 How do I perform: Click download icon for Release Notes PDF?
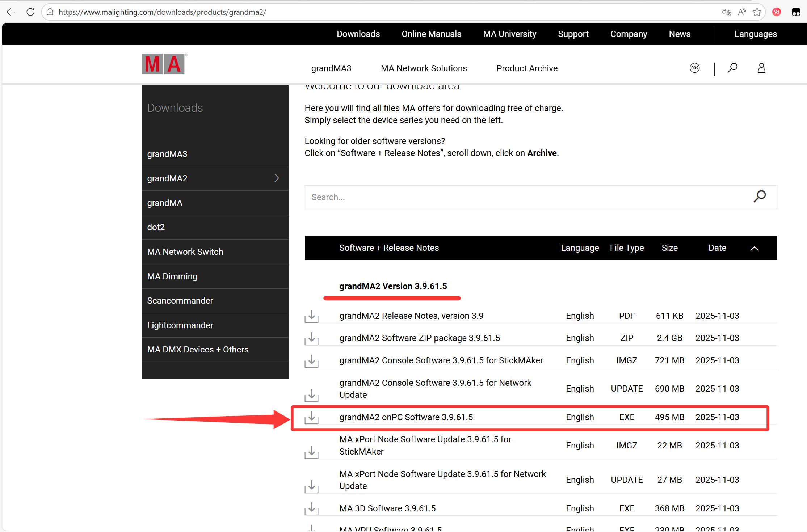(311, 316)
